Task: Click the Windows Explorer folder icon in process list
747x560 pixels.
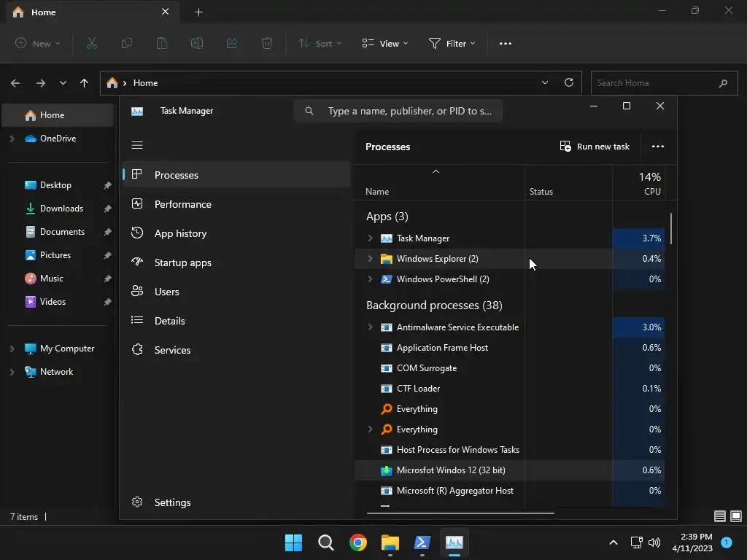Action: [387, 259]
